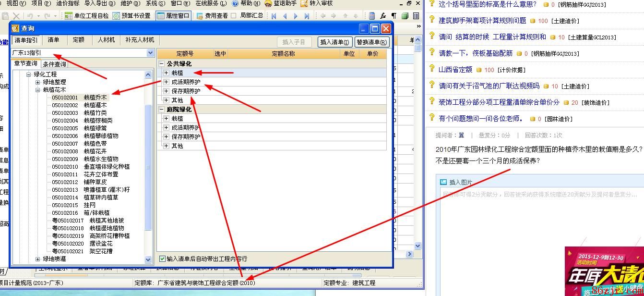Click the 转入审核 icon

[304, 3]
